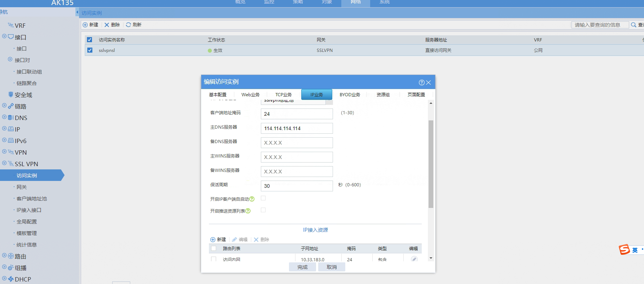This screenshot has height=284, width=644.
Task: Click the plus icon of 新建 under IP接入资源
Action: (x=213, y=240)
